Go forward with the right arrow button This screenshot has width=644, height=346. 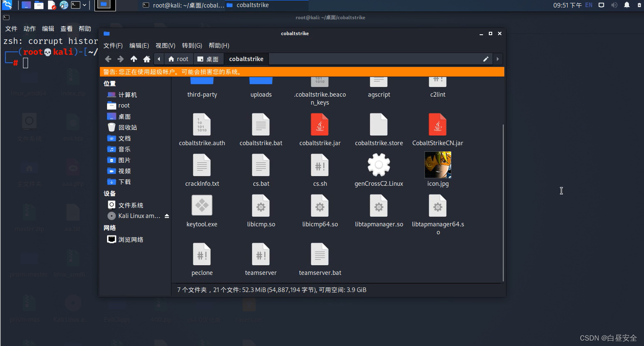coord(120,59)
